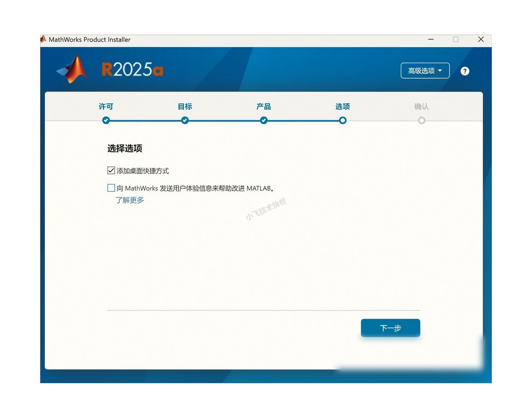The height and width of the screenshot is (418, 532).
Task: Minimize the MathWorks Product Installer window
Action: [431, 39]
